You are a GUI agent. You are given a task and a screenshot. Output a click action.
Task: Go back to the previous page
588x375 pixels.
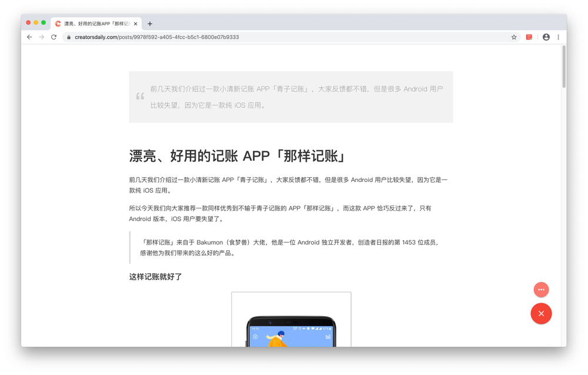pyautogui.click(x=29, y=37)
